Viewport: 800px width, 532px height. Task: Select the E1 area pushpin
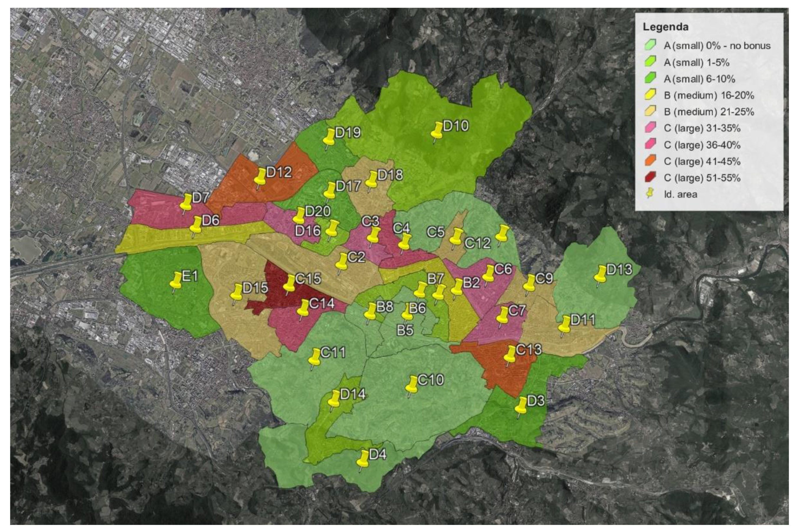[176, 281]
